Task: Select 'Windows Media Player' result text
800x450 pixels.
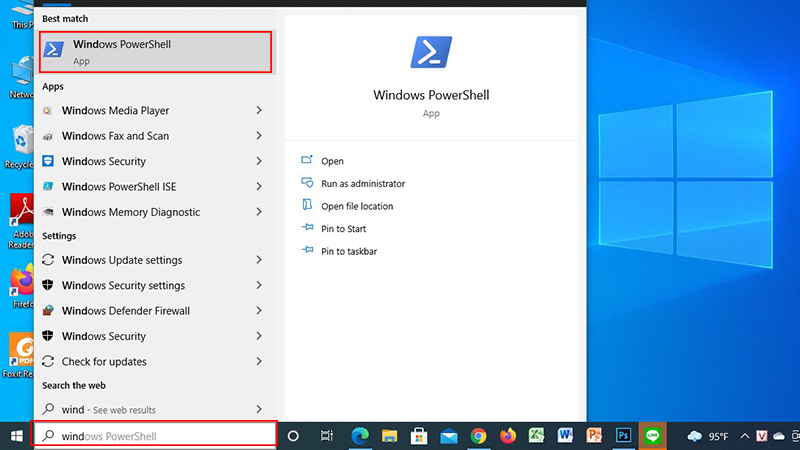Action: click(115, 110)
